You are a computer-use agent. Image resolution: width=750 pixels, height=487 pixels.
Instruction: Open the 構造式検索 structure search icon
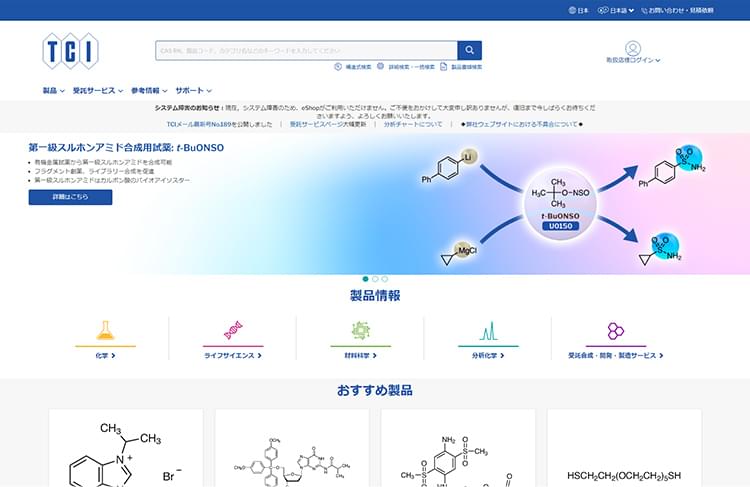point(338,66)
